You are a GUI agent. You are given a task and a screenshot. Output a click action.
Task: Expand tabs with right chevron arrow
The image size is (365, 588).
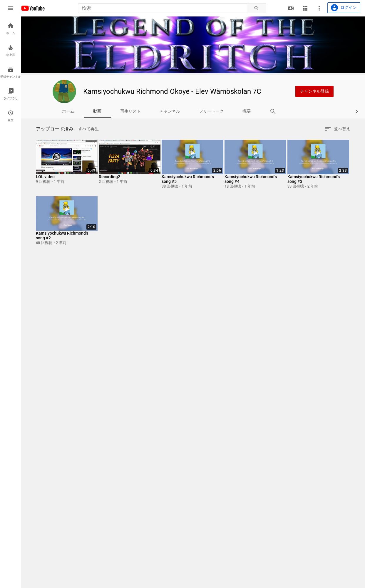pos(357,111)
